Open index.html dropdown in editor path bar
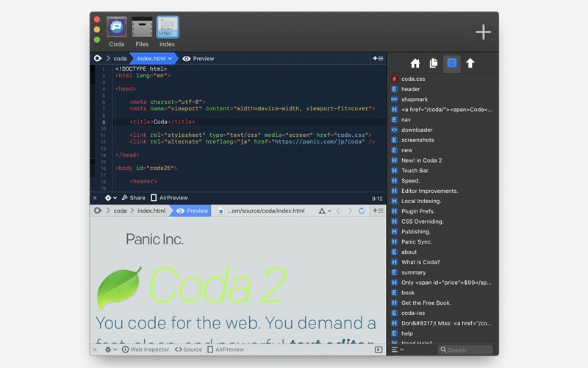Viewport: 588px width, 368px height. click(x=154, y=59)
